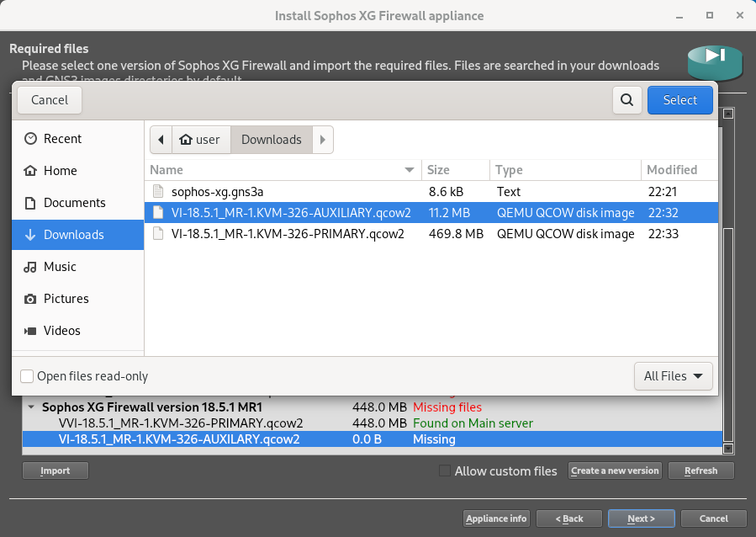The height and width of the screenshot is (537, 756).
Task: Enable Open files read-only checkbox
Action: click(x=27, y=376)
